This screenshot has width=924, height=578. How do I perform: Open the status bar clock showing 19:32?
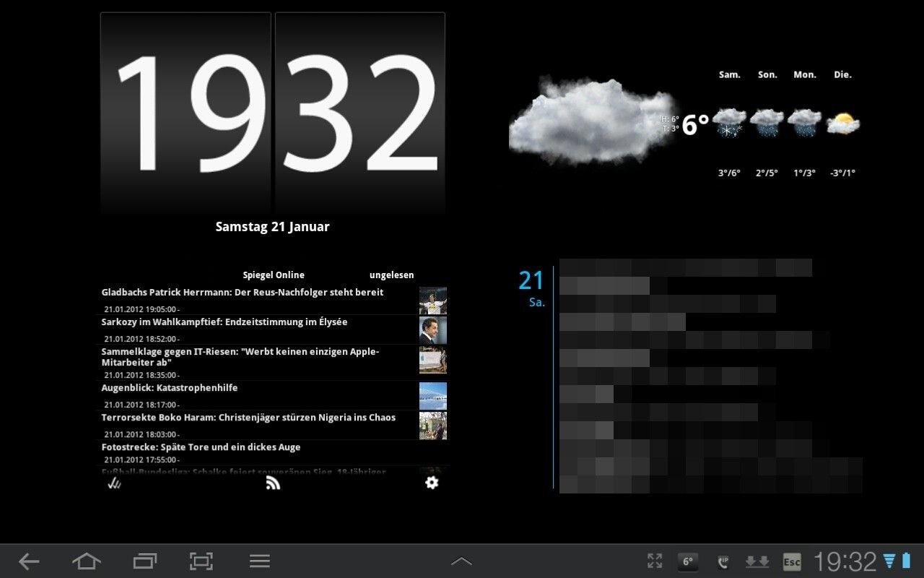(x=845, y=561)
